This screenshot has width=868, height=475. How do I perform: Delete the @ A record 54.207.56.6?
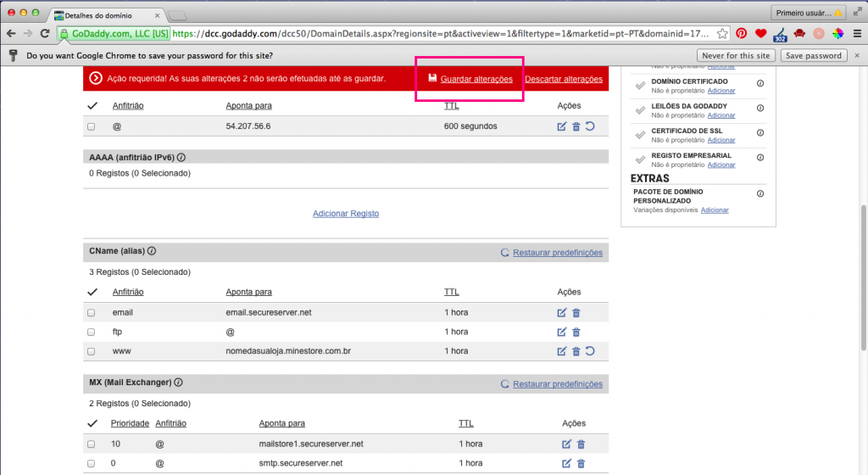[x=576, y=126]
